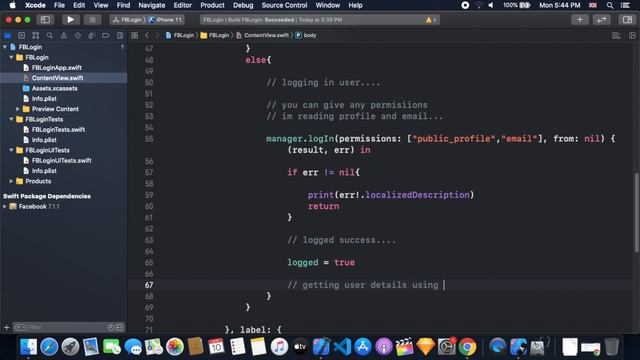The width and height of the screenshot is (640, 360).
Task: Open the test navigator diamond icon
Action: pos(78,36)
